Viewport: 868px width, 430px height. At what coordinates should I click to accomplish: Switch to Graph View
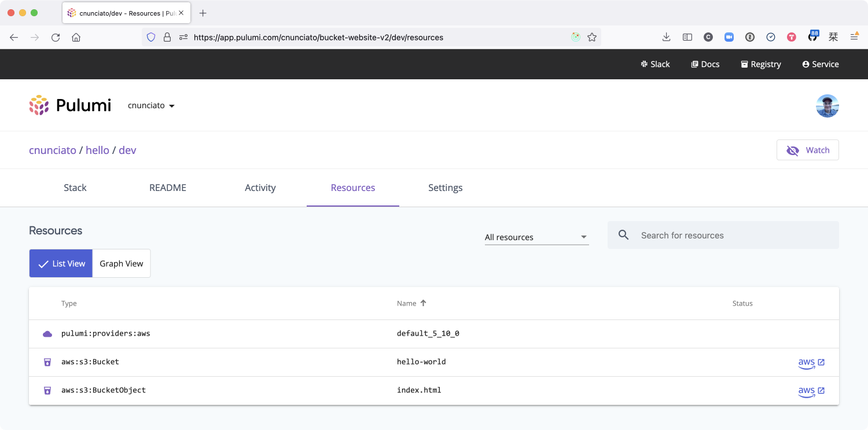[x=122, y=264]
